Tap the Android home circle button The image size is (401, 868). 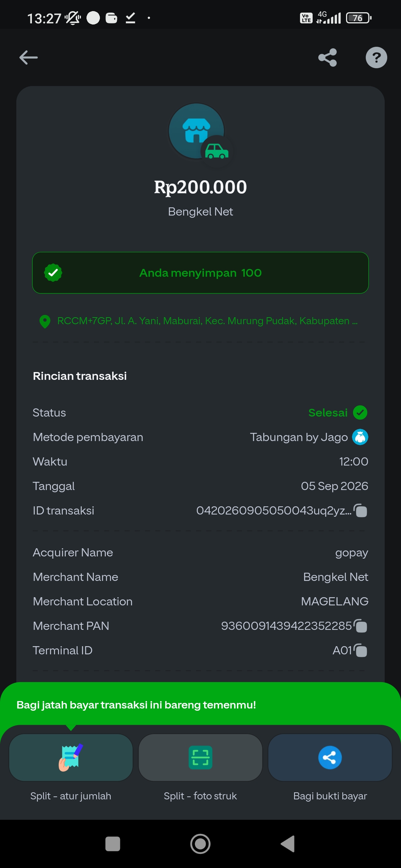pos(200,844)
